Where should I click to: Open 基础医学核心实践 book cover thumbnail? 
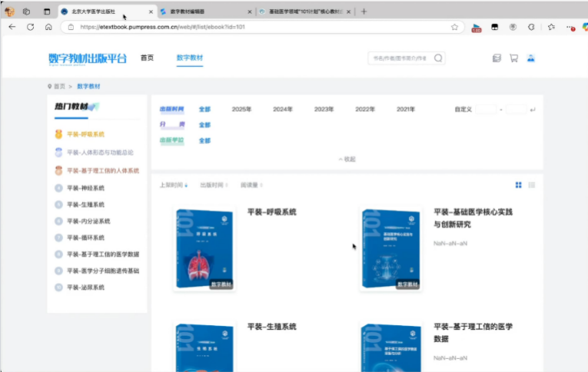pos(390,248)
